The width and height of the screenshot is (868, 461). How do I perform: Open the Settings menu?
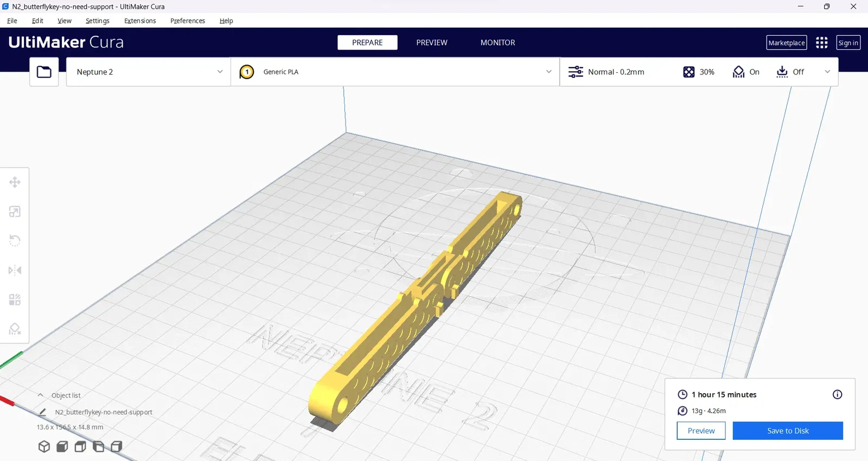tap(98, 21)
